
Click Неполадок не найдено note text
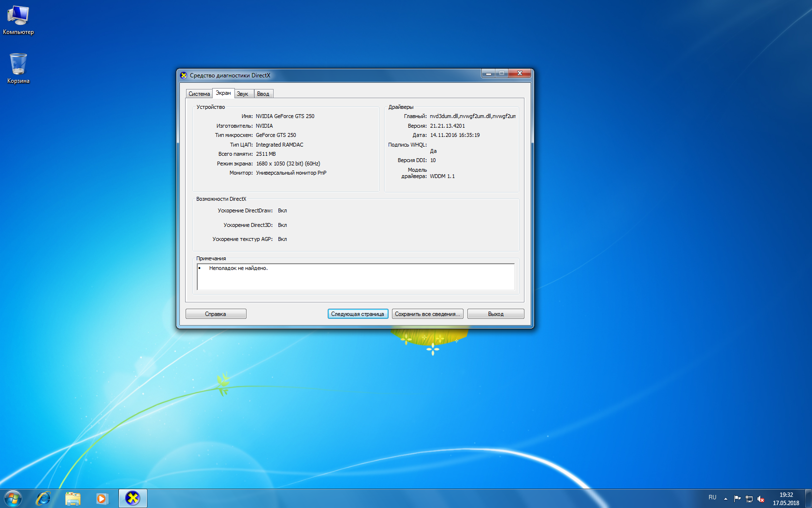(x=238, y=268)
